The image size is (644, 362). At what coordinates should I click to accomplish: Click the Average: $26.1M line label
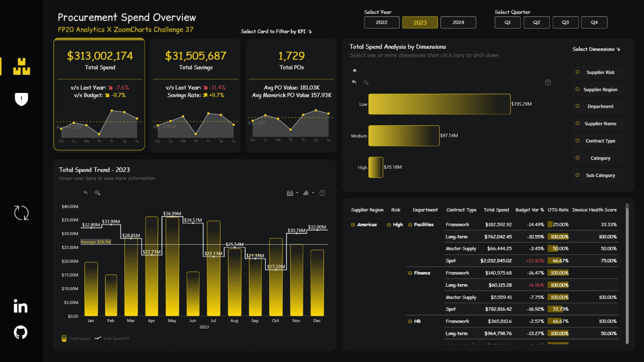point(96,242)
